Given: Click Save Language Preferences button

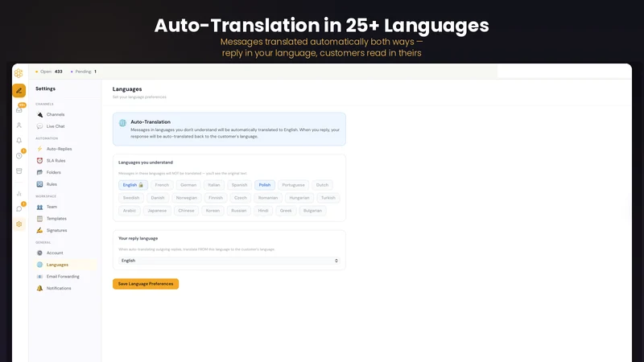Looking at the screenshot, I should (146, 284).
